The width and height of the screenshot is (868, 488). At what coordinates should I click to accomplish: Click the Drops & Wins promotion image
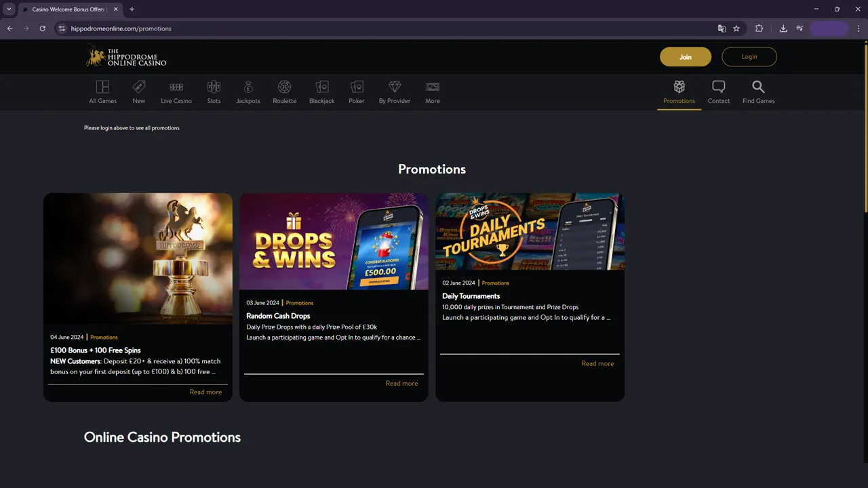(x=334, y=241)
